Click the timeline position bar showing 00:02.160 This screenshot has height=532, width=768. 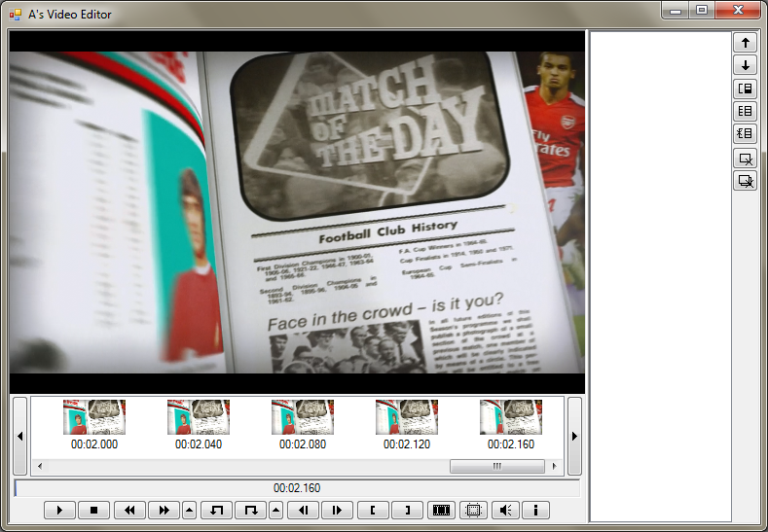(x=297, y=488)
